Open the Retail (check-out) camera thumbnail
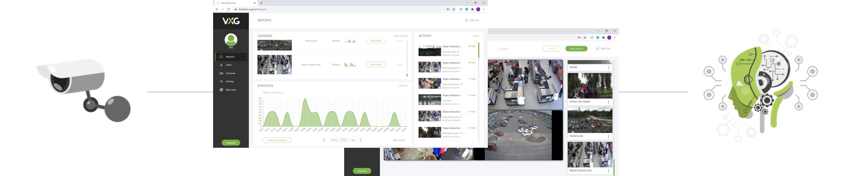The image size is (868, 176). click(x=275, y=65)
